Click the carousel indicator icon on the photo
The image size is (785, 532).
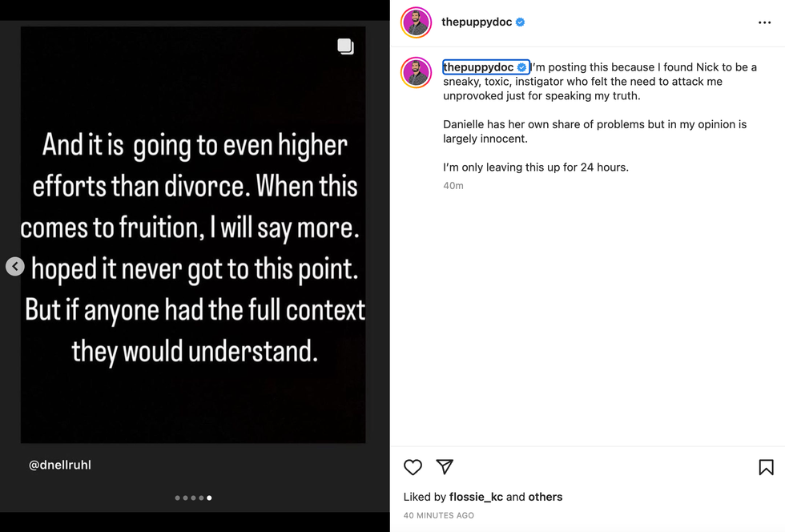345,46
